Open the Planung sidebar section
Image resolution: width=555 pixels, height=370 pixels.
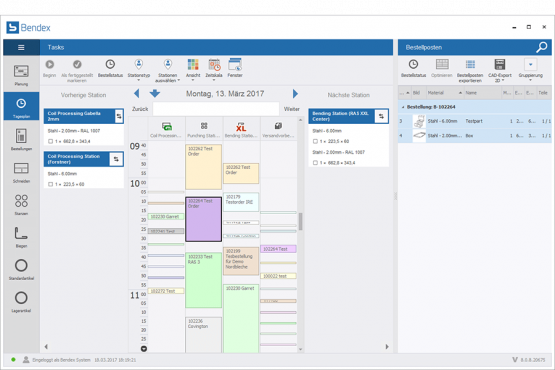click(x=21, y=75)
